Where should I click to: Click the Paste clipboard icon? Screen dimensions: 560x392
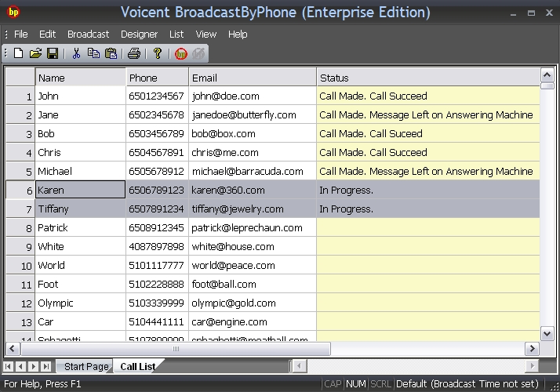tap(111, 53)
